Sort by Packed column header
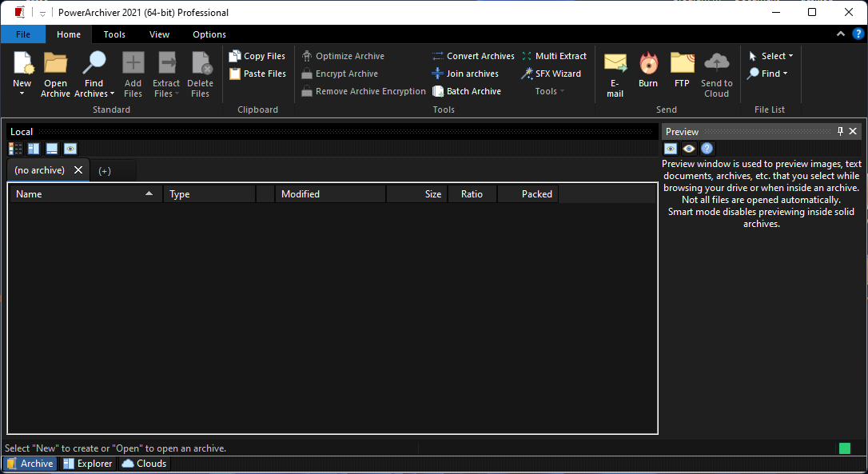Viewport: 868px width, 474px height. coord(528,193)
